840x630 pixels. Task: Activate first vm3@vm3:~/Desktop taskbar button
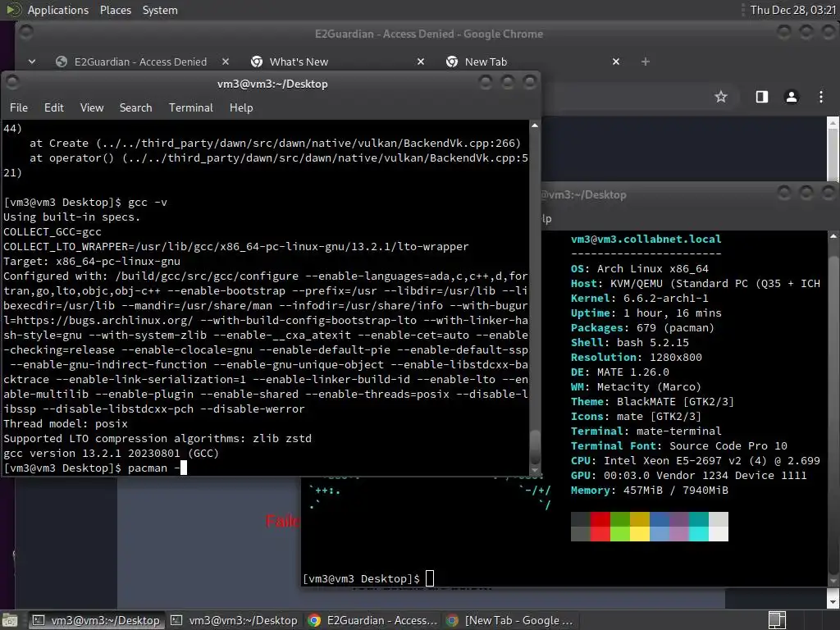pyautogui.click(x=97, y=620)
